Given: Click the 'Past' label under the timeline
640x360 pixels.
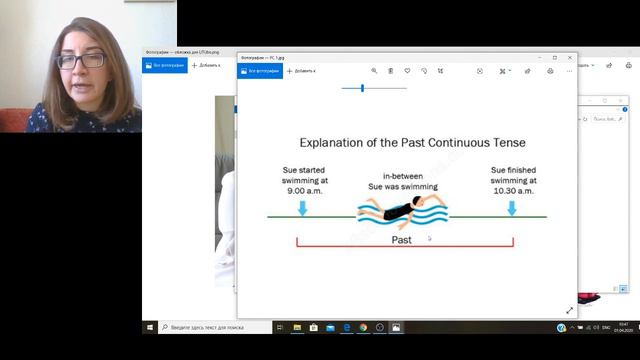Looking at the screenshot, I should click(401, 240).
